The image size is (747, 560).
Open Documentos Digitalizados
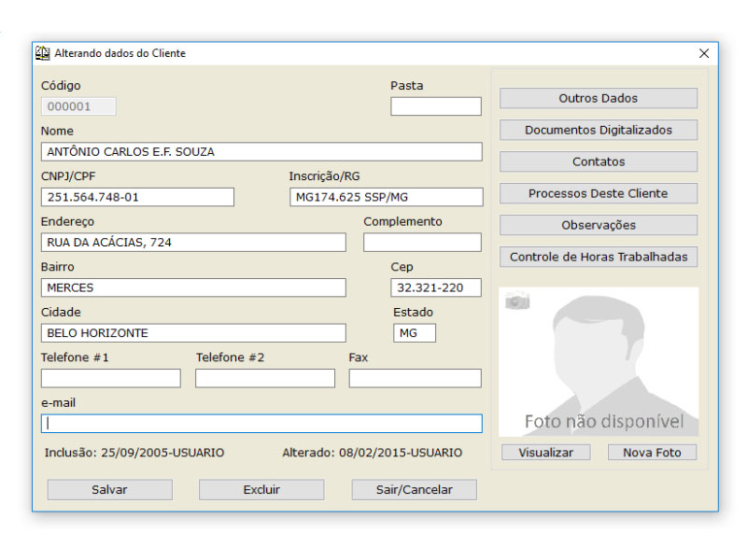598,130
